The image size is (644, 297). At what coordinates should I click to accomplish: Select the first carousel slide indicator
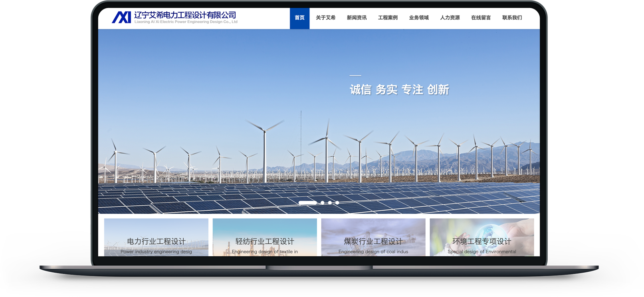tap(307, 203)
